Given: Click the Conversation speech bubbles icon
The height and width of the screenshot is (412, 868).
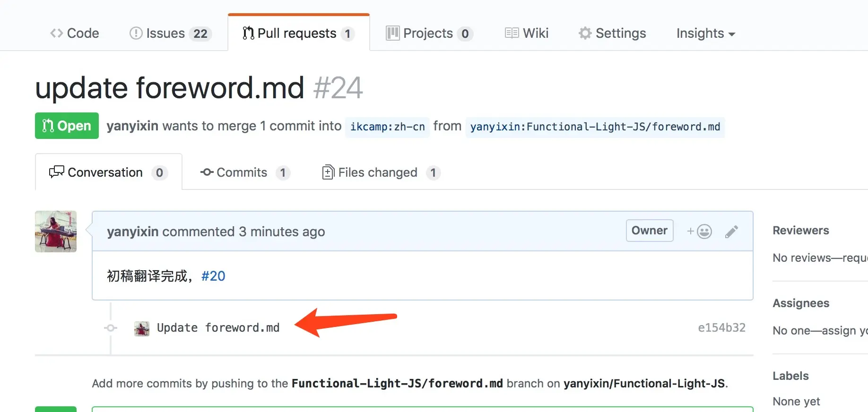Looking at the screenshot, I should click(x=56, y=172).
